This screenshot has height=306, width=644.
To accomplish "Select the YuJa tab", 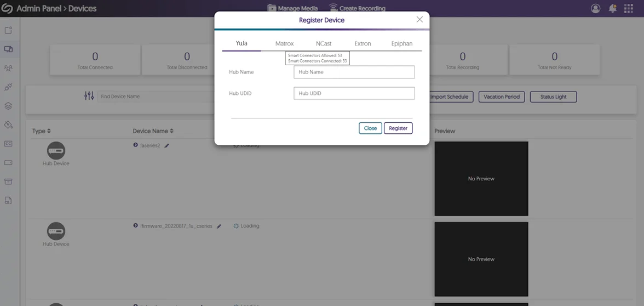I will click(x=242, y=43).
